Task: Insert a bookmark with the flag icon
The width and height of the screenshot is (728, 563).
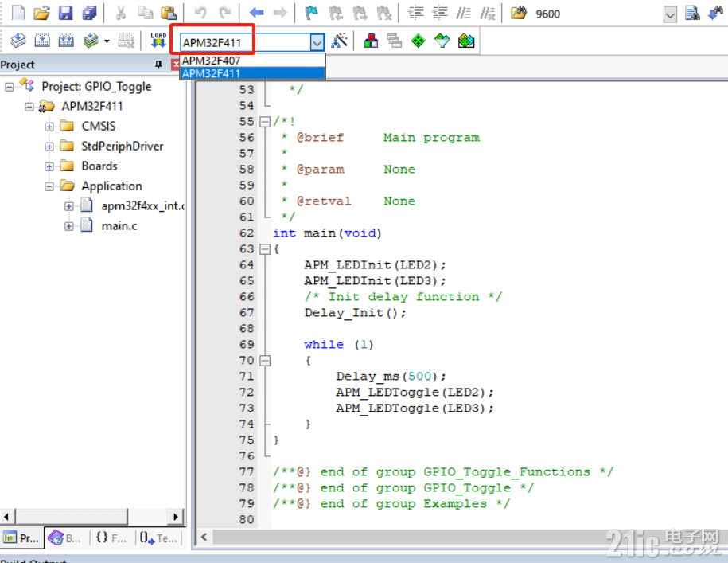Action: click(x=312, y=13)
